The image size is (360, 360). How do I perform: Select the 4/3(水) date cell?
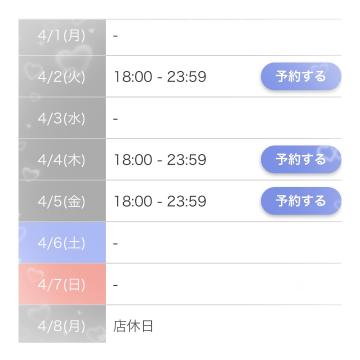pos(62,118)
